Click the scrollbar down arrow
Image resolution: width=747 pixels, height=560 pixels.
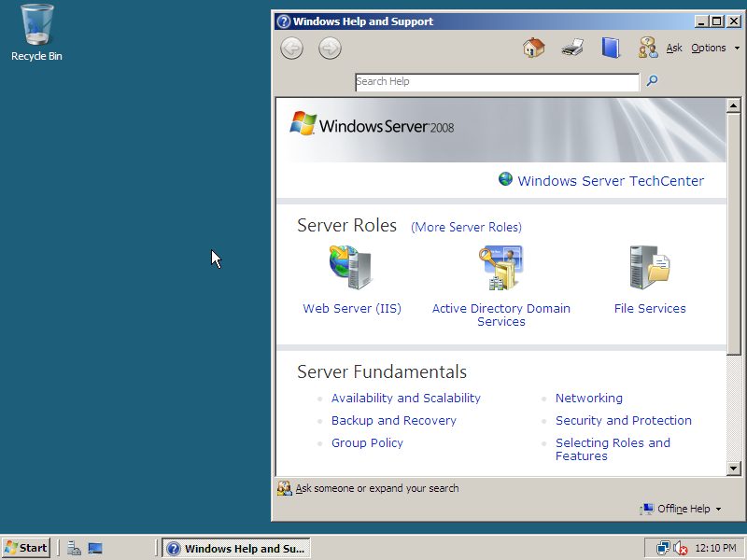pos(734,469)
